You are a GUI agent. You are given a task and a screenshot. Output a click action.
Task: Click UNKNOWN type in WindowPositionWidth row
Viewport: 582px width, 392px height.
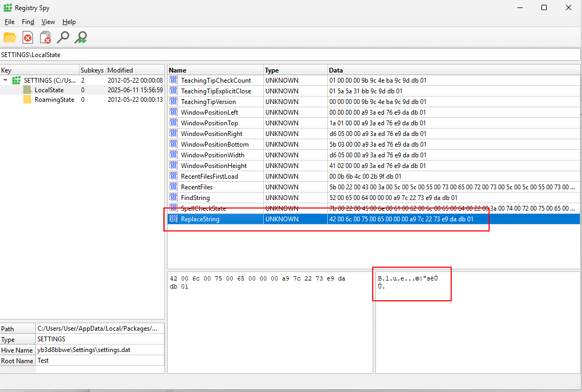coord(282,155)
